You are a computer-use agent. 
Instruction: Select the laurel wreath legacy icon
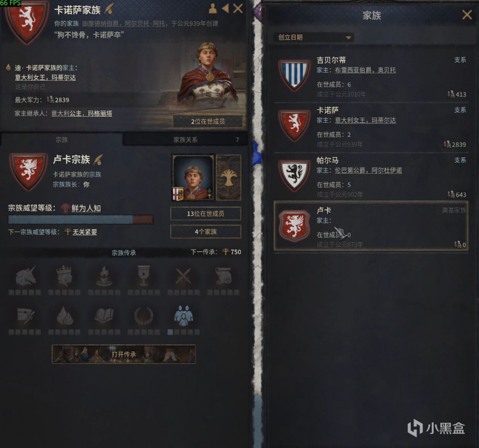(144, 316)
